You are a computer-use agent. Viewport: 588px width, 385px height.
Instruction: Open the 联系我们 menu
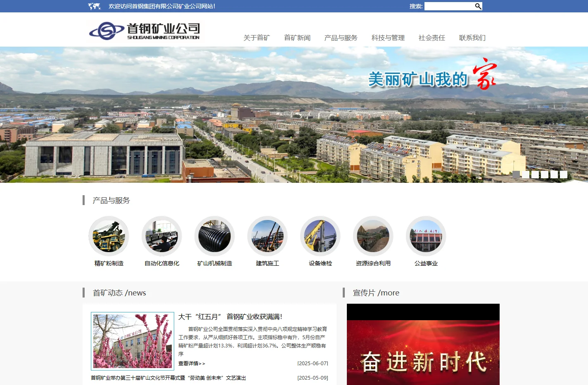(x=472, y=38)
